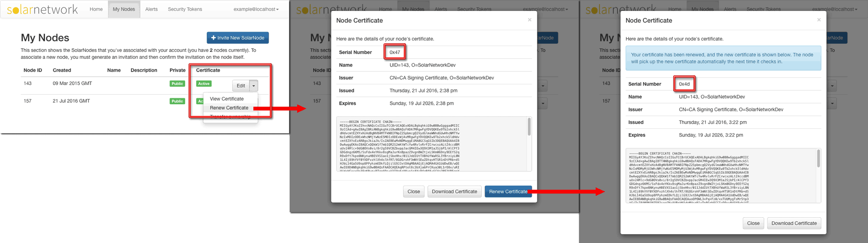The width and height of the screenshot is (868, 243).
Task: Click the serial number value 0x47
Action: tap(395, 52)
